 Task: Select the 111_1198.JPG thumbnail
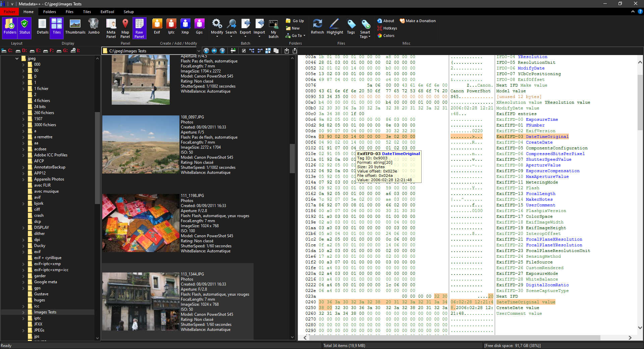(x=141, y=223)
